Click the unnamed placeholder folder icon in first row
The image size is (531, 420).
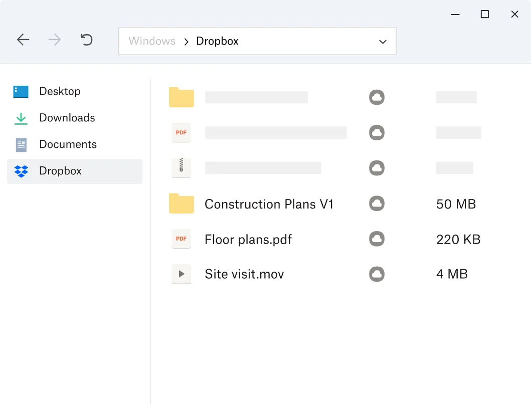[x=181, y=97]
